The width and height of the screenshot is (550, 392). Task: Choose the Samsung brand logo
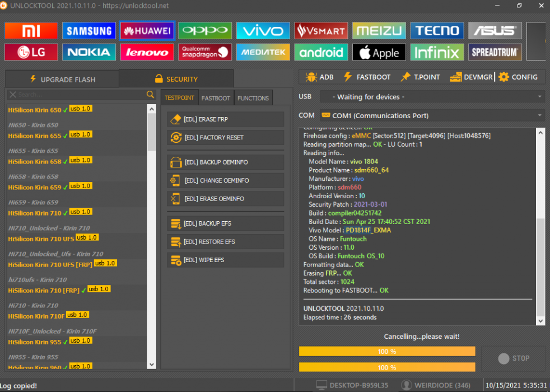89,31
